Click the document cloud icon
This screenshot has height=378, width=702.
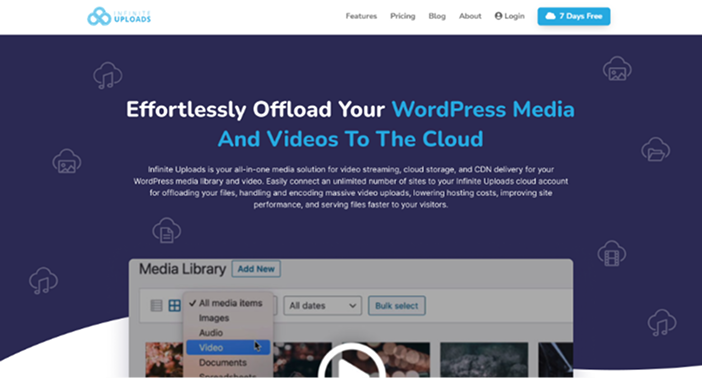[x=167, y=230]
